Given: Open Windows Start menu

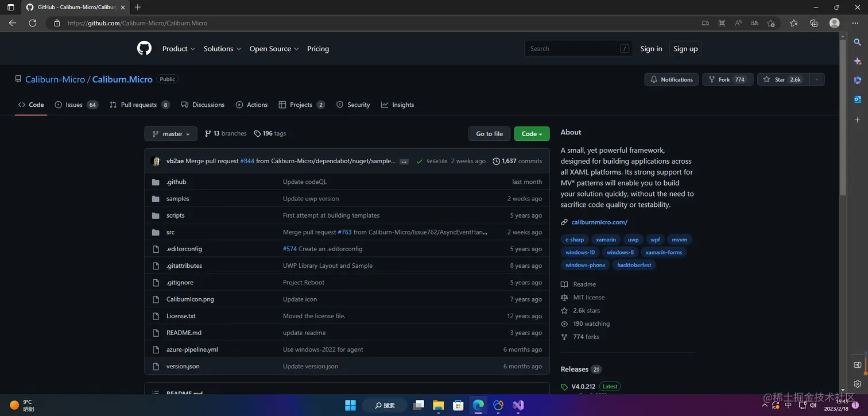Looking at the screenshot, I should pyautogui.click(x=350, y=405).
